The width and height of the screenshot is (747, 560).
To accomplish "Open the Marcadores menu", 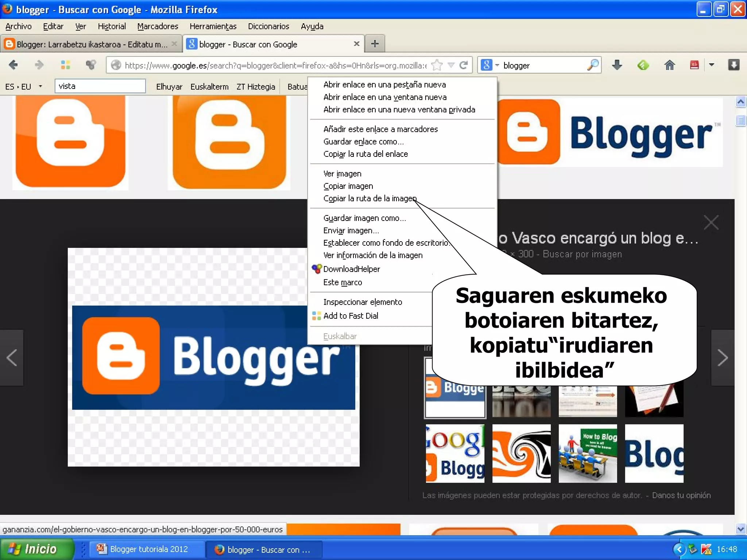I will point(158,26).
